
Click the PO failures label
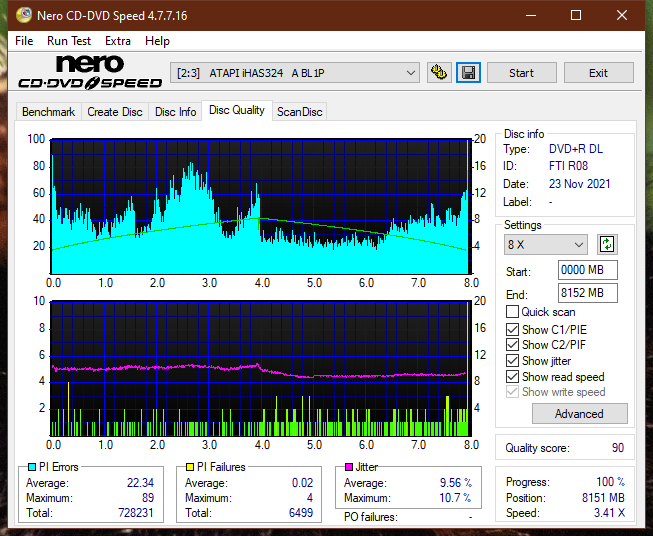[x=371, y=517]
